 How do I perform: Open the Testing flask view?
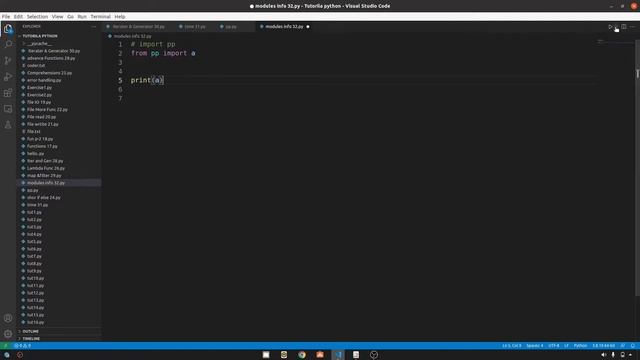tap(8, 125)
